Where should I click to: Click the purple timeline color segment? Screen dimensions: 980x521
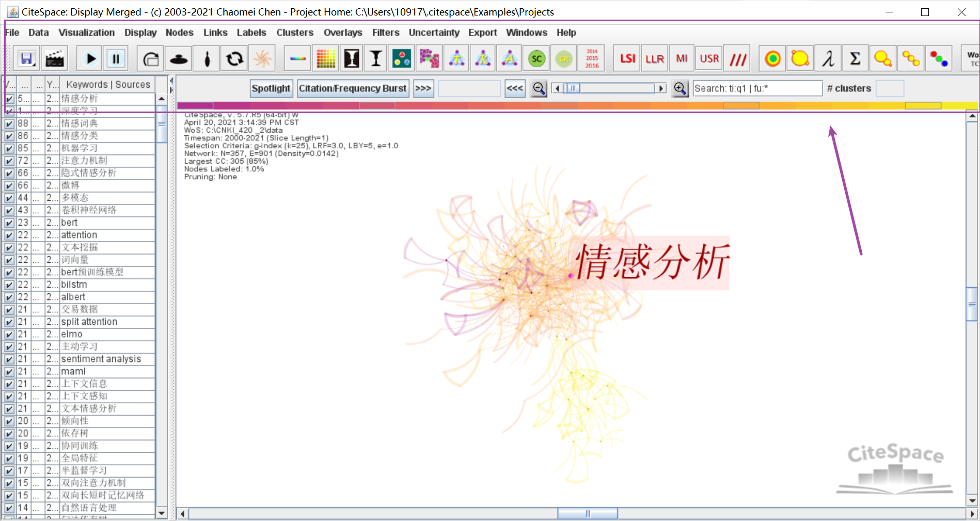tap(195, 105)
